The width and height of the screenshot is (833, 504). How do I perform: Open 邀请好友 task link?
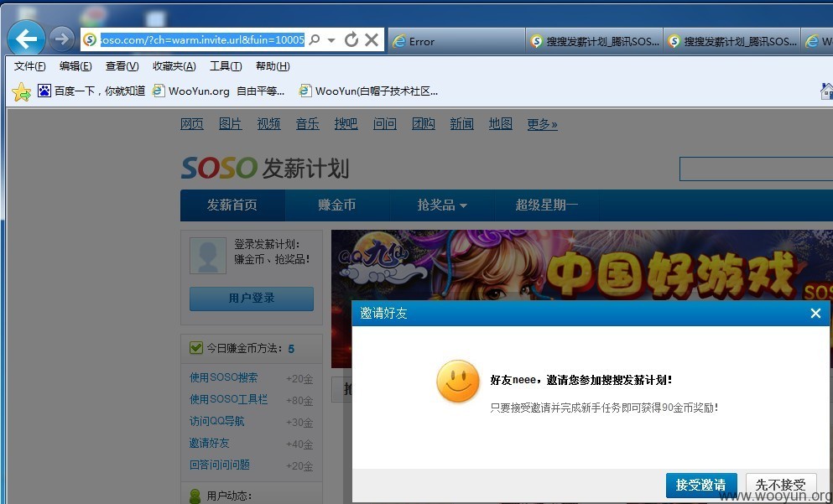(210, 443)
